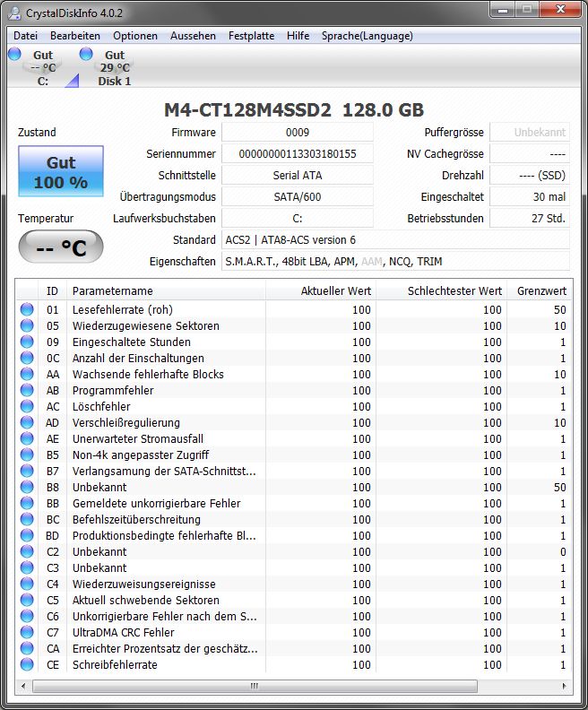Click the Schnittstelle value Serial ATA

click(298, 175)
